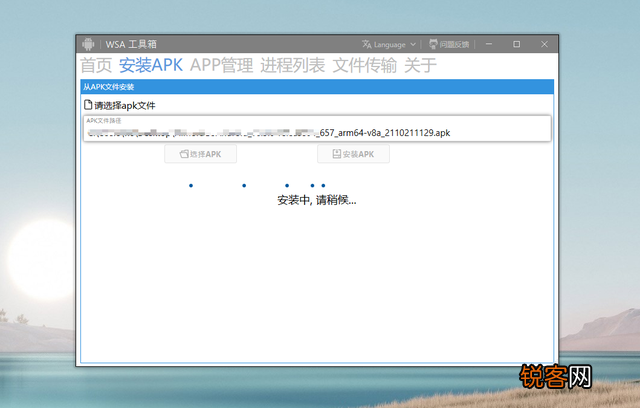Close the WSA 工具箱 window
Image resolution: width=640 pixels, height=408 pixels.
pyautogui.click(x=544, y=44)
